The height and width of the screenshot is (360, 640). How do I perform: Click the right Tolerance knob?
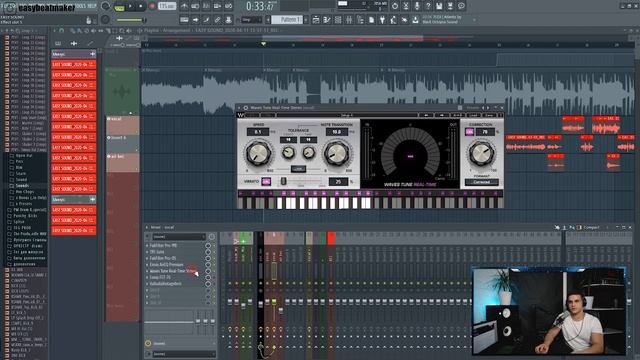(309, 153)
